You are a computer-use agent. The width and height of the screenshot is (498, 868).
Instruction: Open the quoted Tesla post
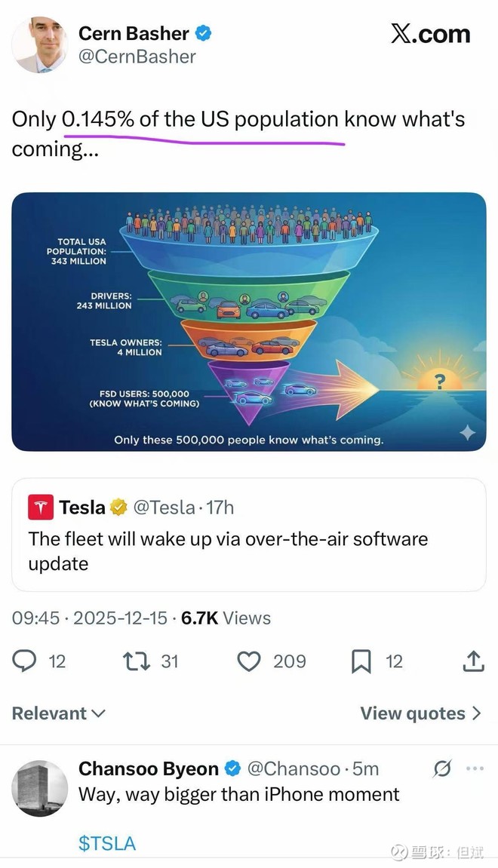(248, 551)
